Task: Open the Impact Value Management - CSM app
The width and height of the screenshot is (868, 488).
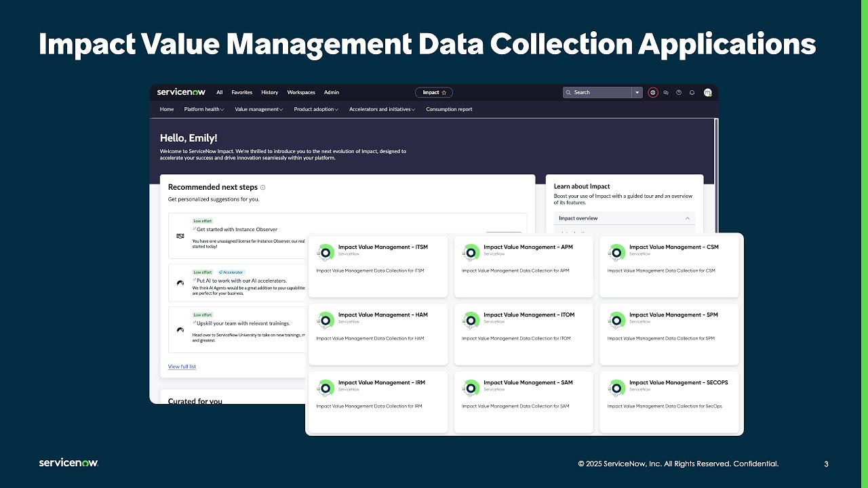Action: (x=669, y=266)
